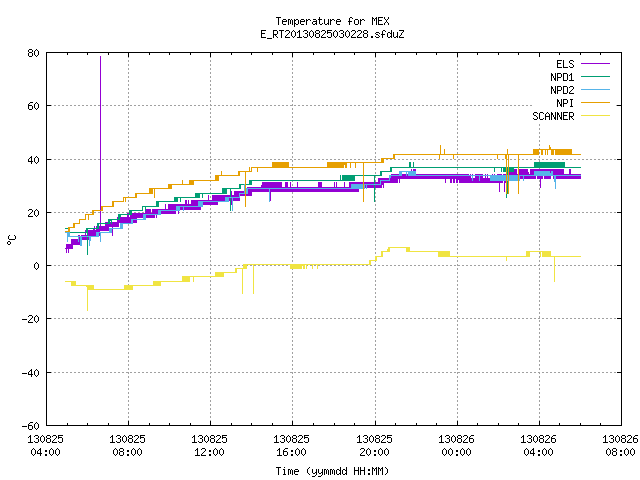Click the x-axis tick 130826 08:00
This screenshot has height=480, width=640.
[620, 446]
